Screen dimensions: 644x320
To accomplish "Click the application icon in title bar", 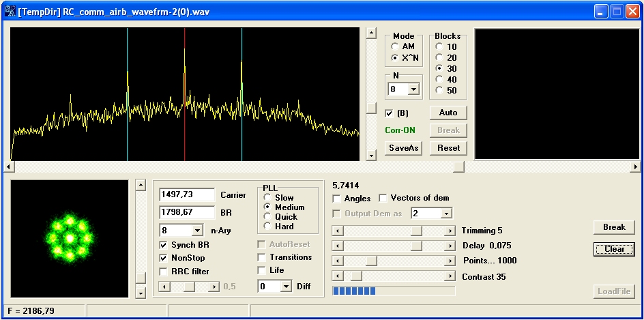I will click(11, 12).
